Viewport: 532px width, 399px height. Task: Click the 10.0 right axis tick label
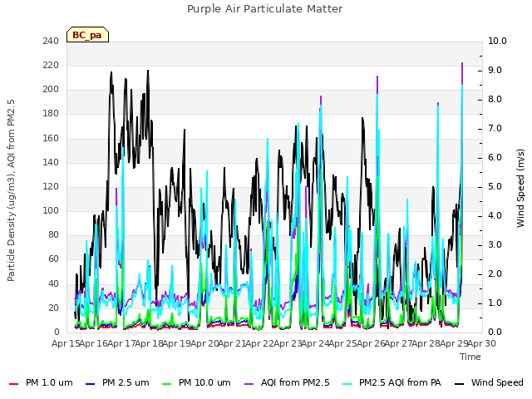click(497, 41)
